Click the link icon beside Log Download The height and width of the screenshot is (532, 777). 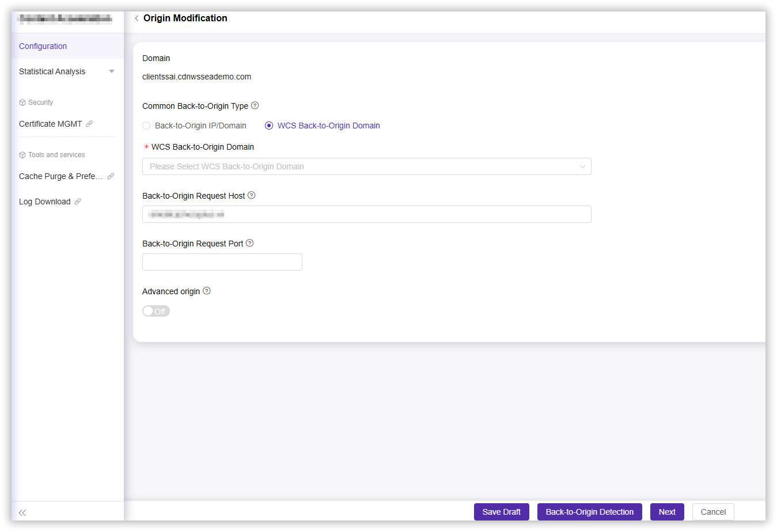pos(78,202)
